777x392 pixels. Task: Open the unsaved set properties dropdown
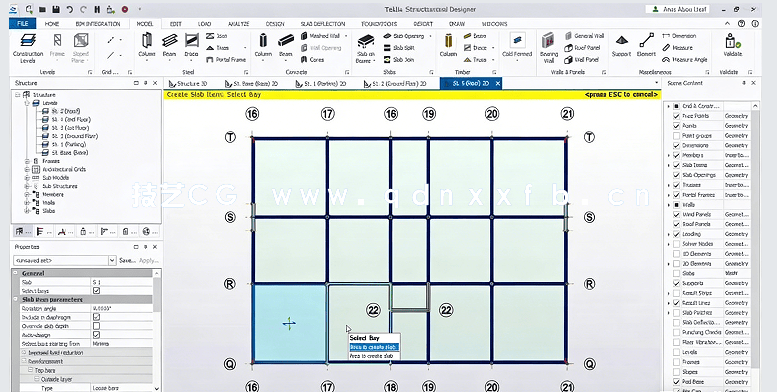tap(111, 260)
